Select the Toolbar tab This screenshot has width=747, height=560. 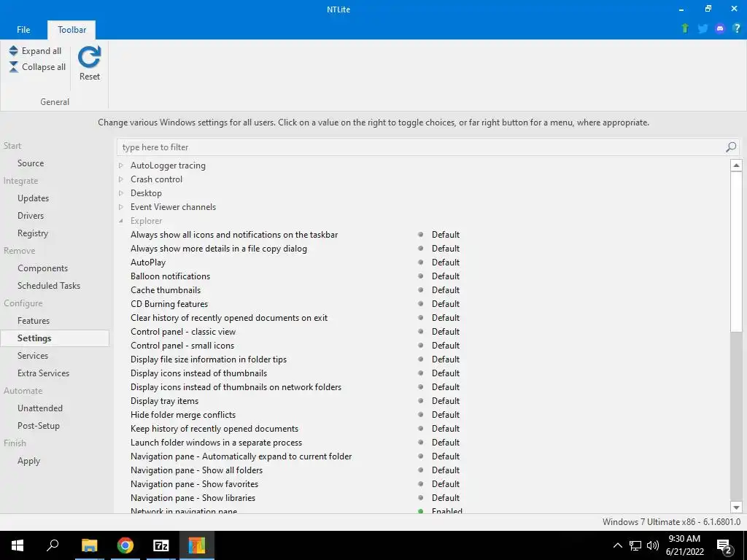click(x=72, y=29)
